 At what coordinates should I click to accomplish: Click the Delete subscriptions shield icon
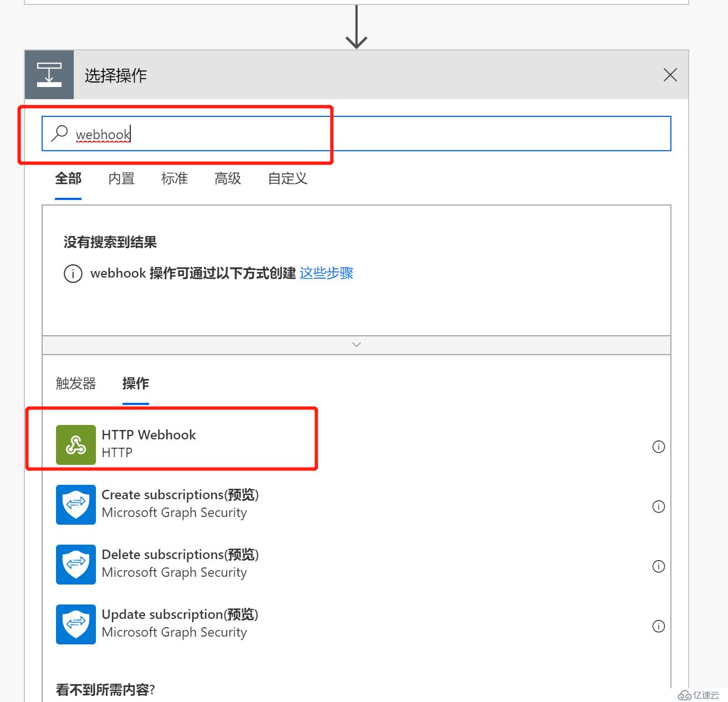click(76, 564)
